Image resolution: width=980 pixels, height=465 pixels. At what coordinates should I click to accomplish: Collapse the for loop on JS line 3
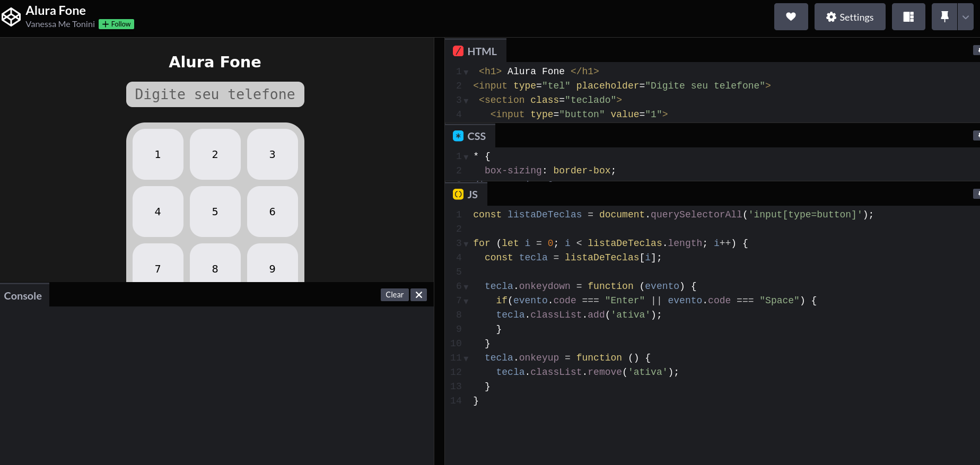[x=466, y=244]
